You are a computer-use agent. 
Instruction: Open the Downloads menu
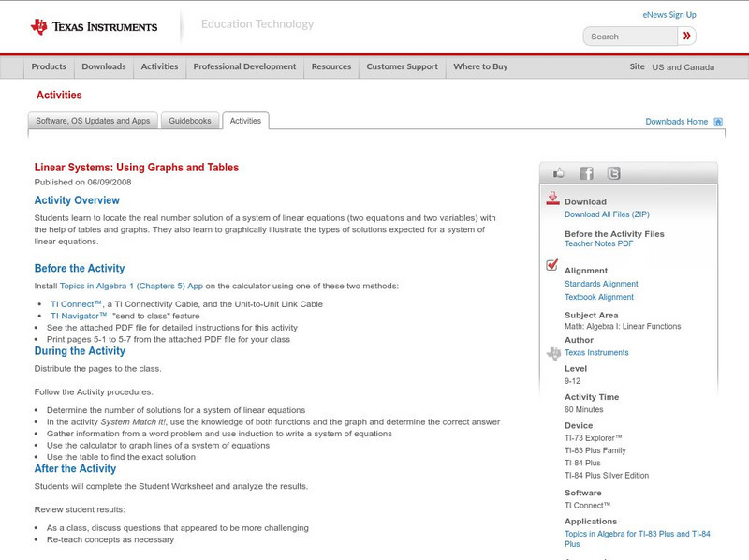coord(104,66)
